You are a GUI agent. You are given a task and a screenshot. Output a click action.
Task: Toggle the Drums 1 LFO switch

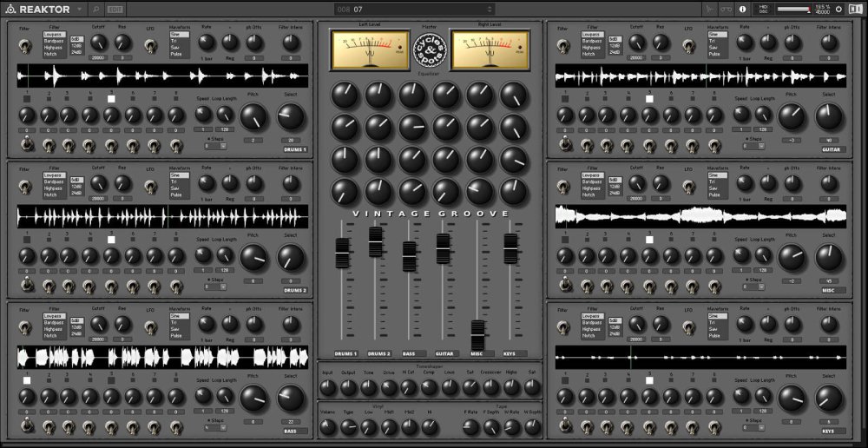click(x=149, y=44)
